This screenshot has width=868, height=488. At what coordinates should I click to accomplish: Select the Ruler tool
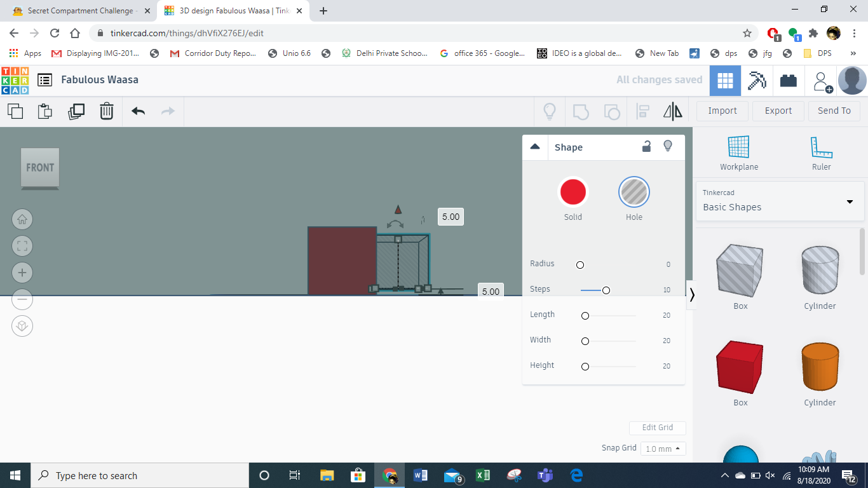pos(821,154)
